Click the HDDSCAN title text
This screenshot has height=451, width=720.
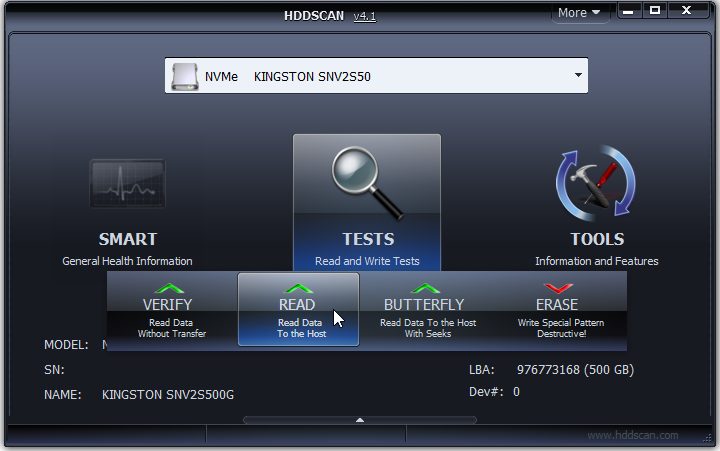[314, 16]
